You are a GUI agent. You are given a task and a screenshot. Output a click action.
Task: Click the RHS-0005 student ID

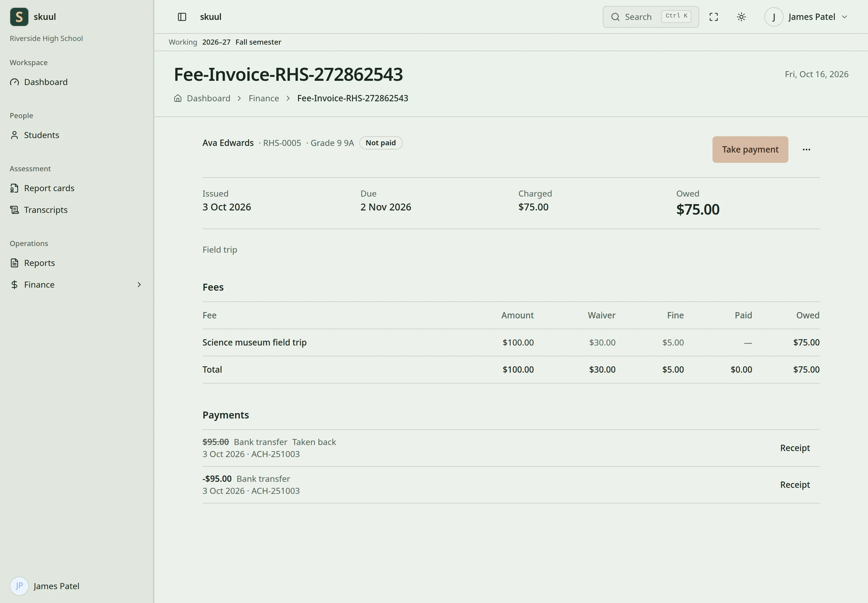(282, 143)
